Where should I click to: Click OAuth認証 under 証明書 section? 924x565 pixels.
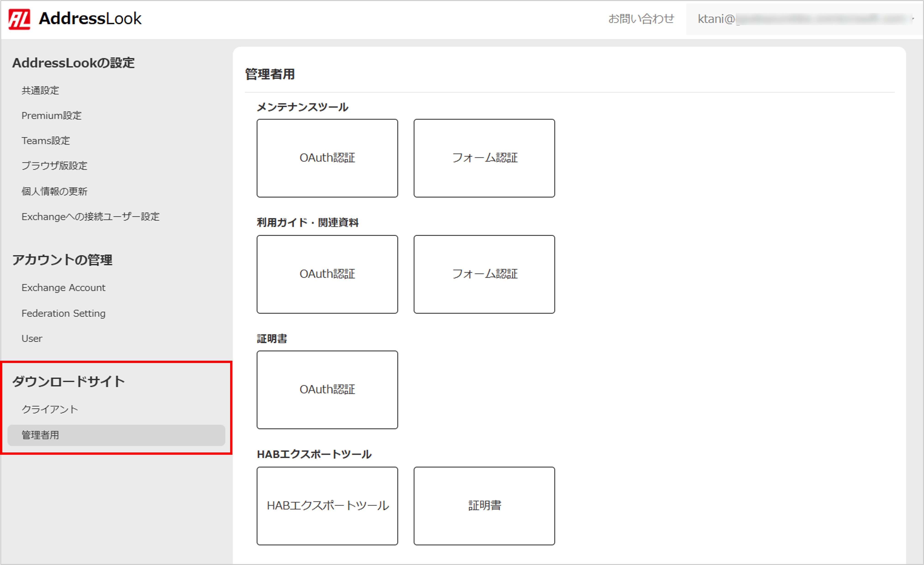click(x=327, y=389)
